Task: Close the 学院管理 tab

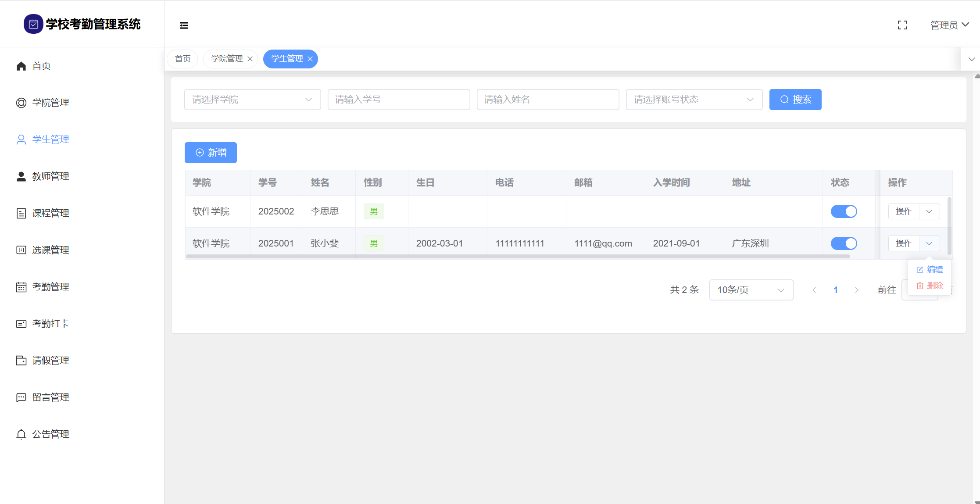Action: (250, 59)
